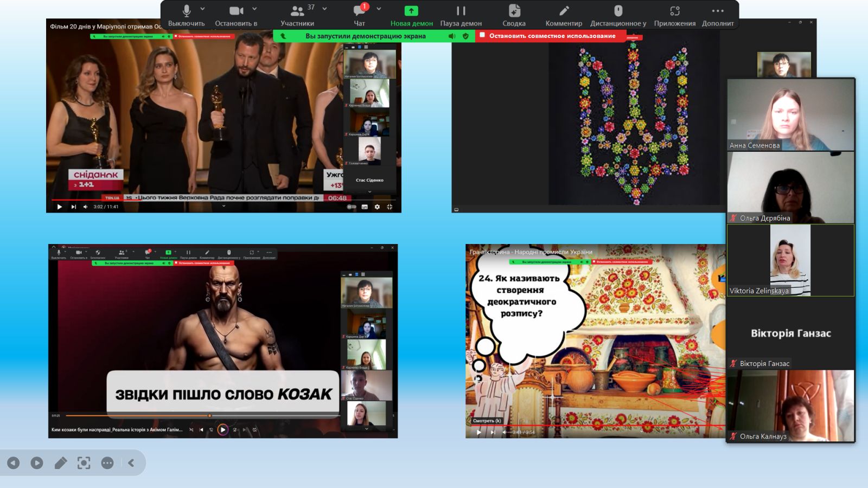
Task: Open the Комментир annotation pencil
Action: click(x=564, y=15)
